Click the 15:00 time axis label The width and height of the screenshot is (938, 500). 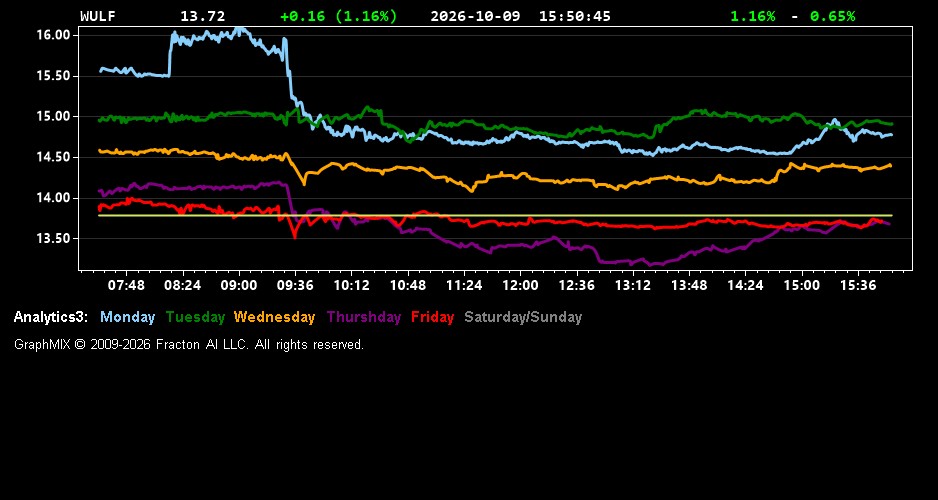[802, 286]
